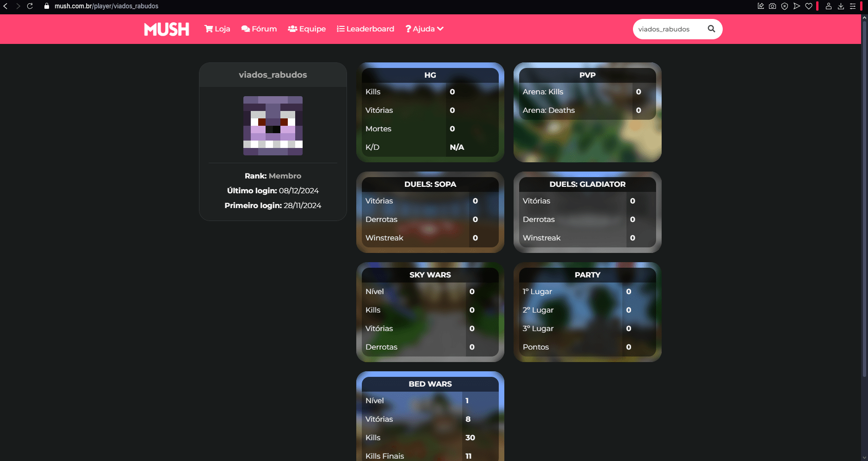Click Derrotas row in Sky Wars card

point(430,347)
